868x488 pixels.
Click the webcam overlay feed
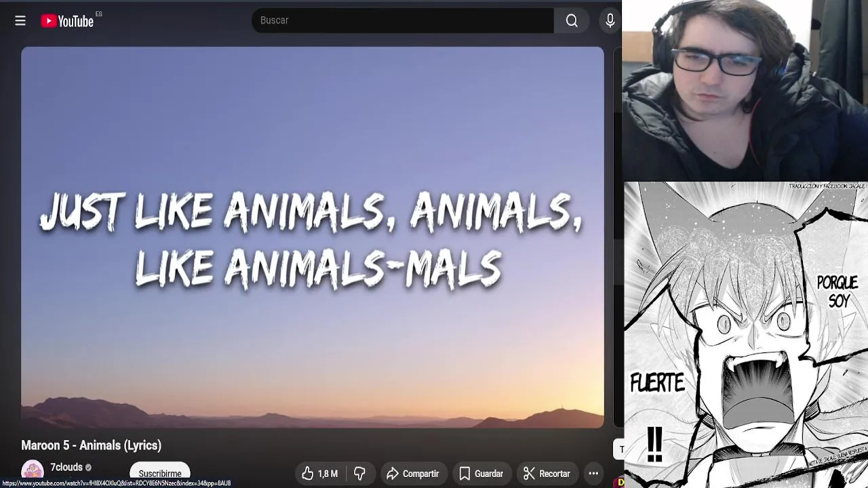[x=745, y=90]
